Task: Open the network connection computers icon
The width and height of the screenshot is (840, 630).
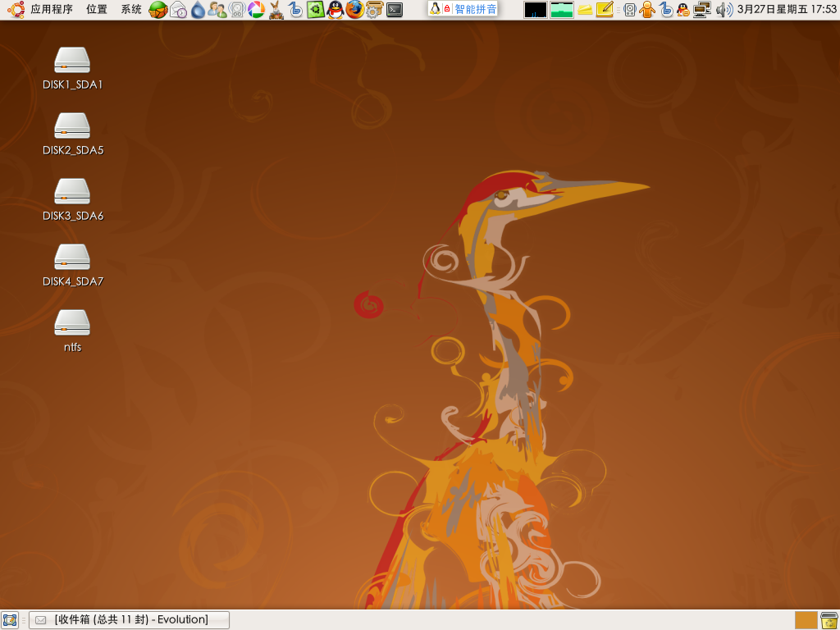Action: [702, 10]
